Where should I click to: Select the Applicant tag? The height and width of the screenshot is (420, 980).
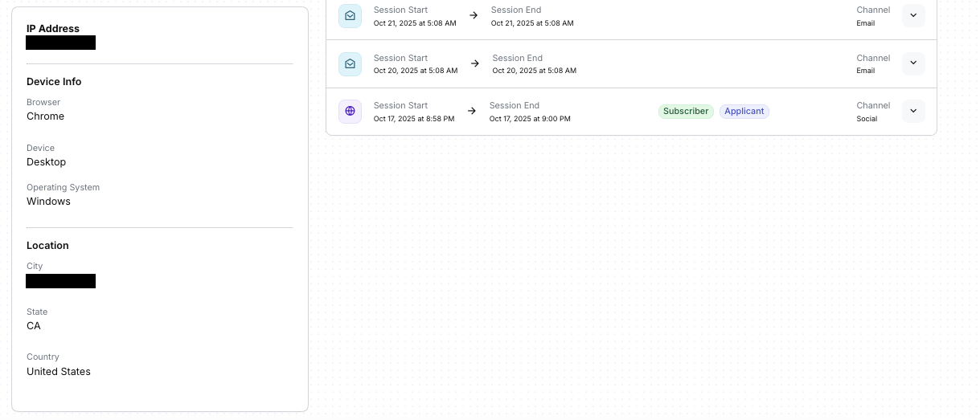coord(744,112)
